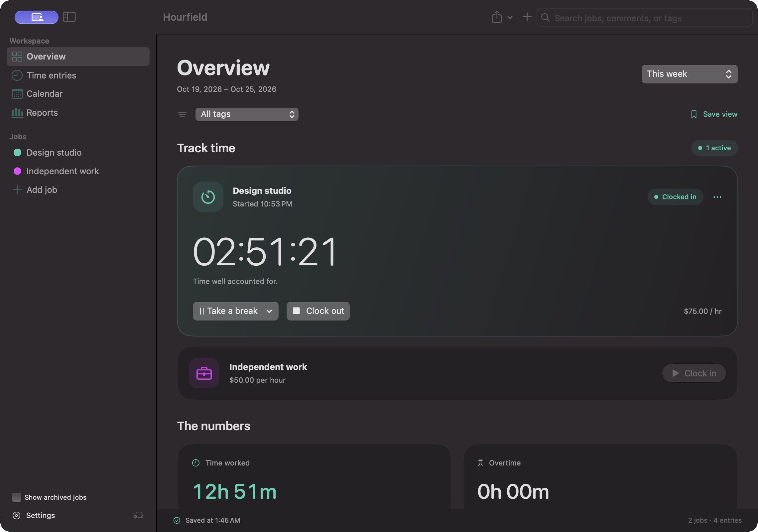Expand the Take a break chevron

pos(269,311)
